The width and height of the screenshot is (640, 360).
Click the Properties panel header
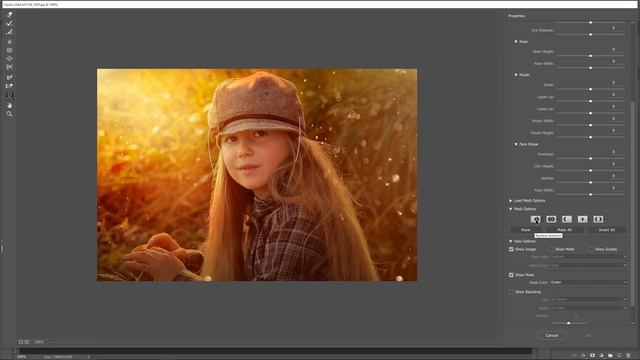tap(517, 16)
